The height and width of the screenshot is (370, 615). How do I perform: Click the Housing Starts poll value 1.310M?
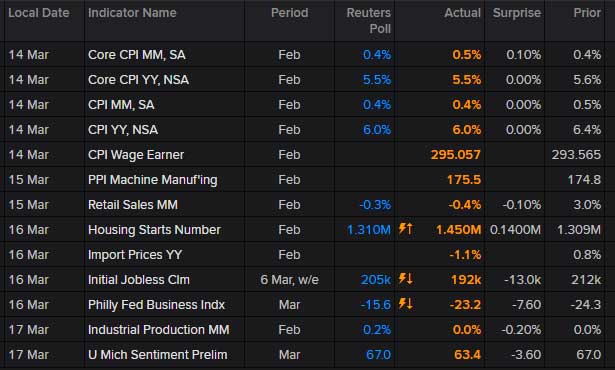369,230
